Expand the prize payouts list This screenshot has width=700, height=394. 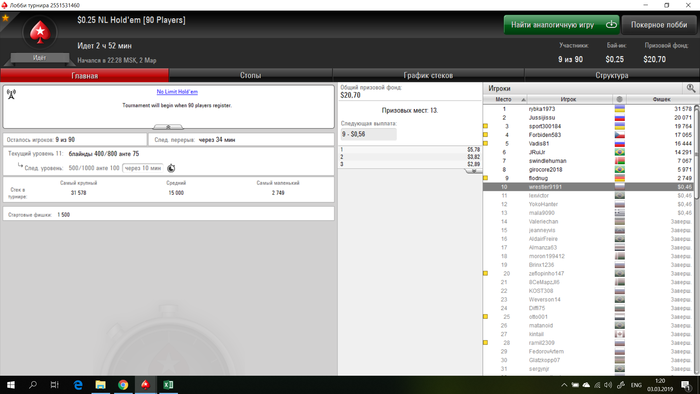pos(473,170)
